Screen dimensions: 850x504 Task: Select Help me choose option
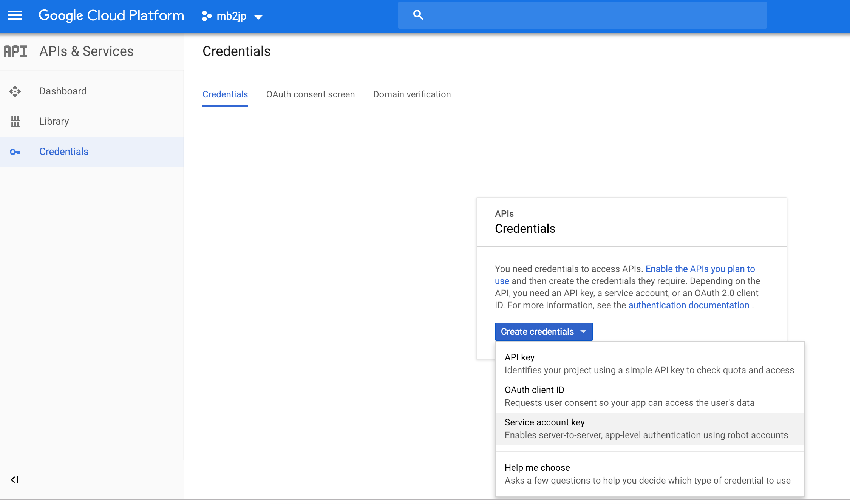click(537, 468)
